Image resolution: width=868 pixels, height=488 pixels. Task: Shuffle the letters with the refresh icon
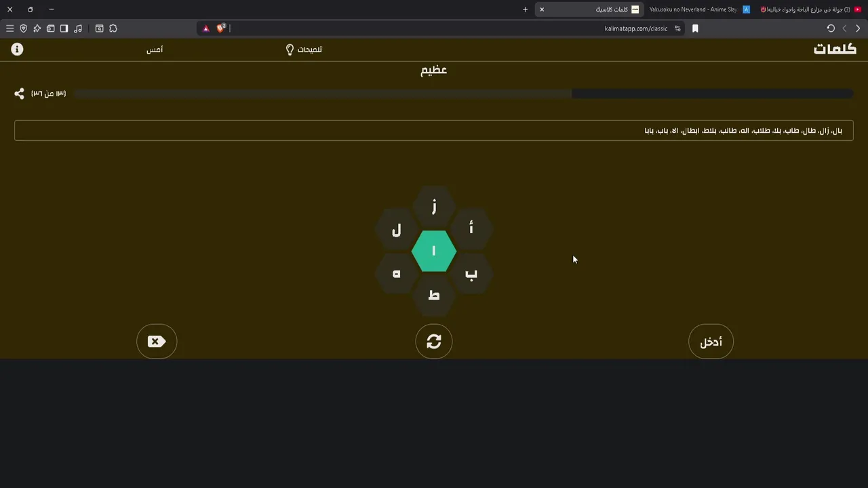[434, 342]
